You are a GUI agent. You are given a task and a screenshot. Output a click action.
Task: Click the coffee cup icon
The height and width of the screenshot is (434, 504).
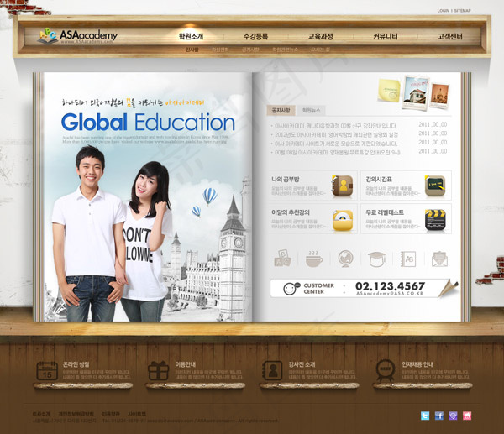pyautogui.click(x=314, y=259)
